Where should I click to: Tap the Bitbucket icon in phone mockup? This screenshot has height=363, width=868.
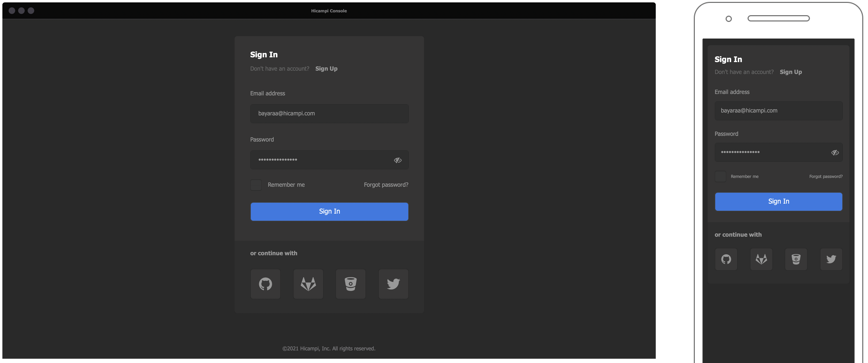pos(796,259)
